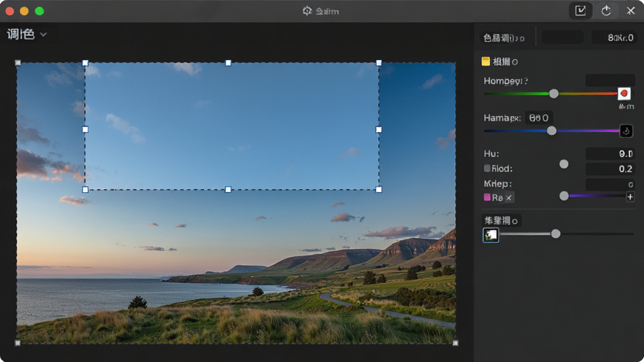Click the bottom-center handle of the sky selection
The height and width of the screenshot is (362, 644).
[x=228, y=190]
